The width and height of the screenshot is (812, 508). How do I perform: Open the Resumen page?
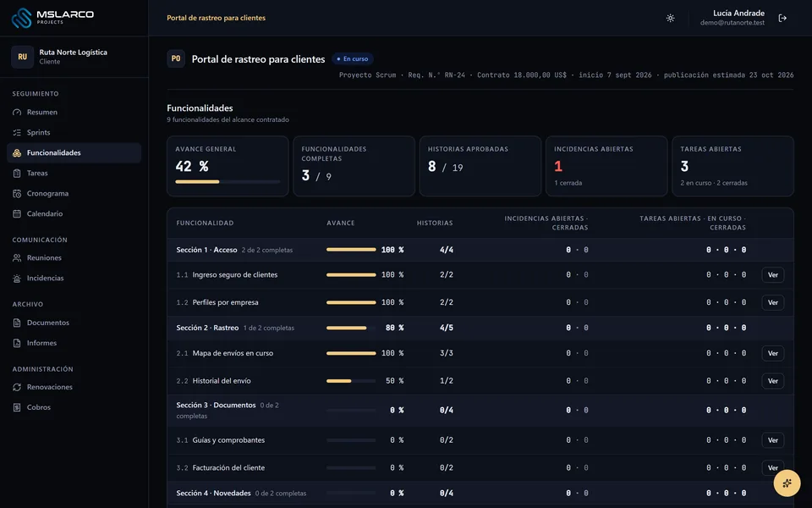point(74,112)
